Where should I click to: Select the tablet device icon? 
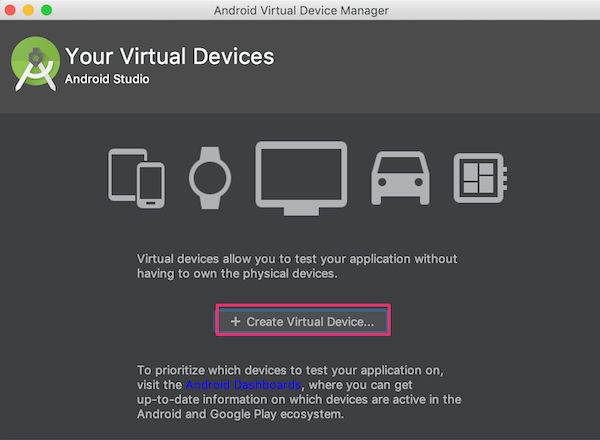click(x=121, y=174)
